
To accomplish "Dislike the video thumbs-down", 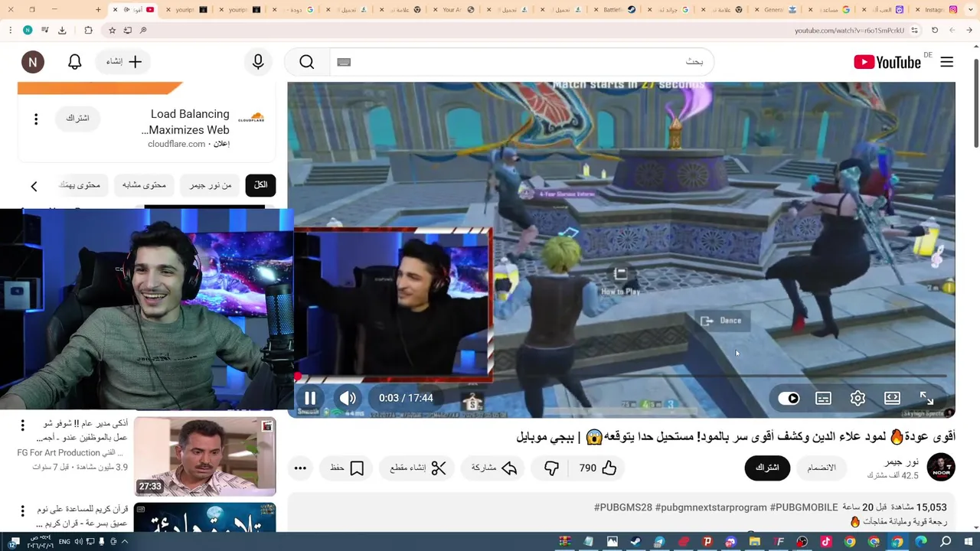I will point(552,468).
